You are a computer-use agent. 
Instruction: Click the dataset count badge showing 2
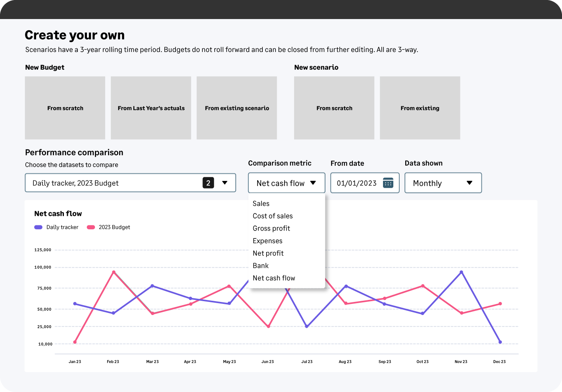tap(208, 183)
